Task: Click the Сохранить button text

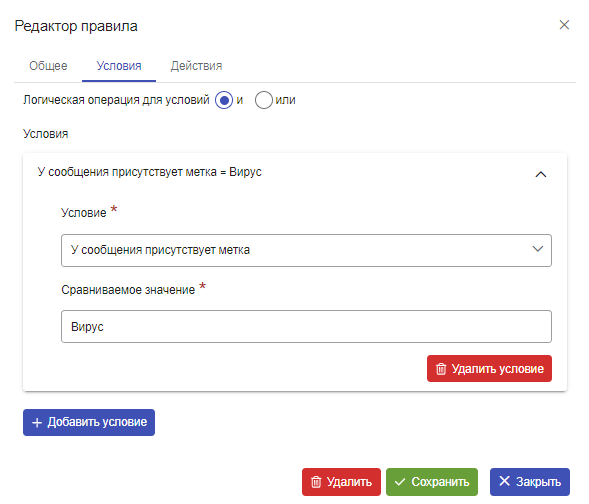Action: pos(440,482)
